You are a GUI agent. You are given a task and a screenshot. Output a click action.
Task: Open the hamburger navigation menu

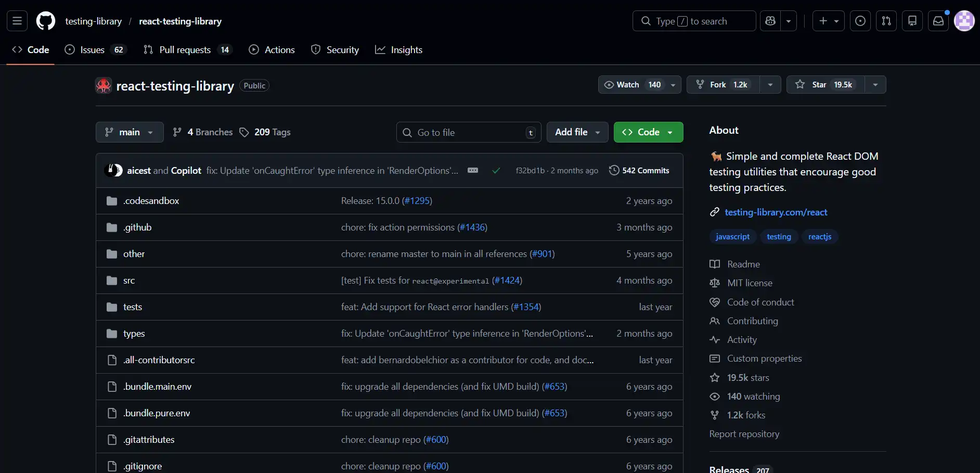tap(17, 21)
